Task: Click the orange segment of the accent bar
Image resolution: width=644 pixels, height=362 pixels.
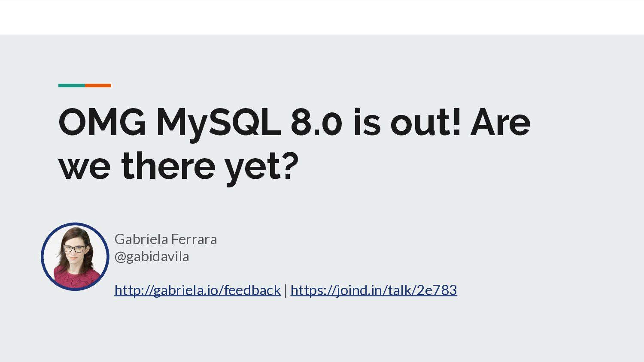Action: click(x=98, y=85)
